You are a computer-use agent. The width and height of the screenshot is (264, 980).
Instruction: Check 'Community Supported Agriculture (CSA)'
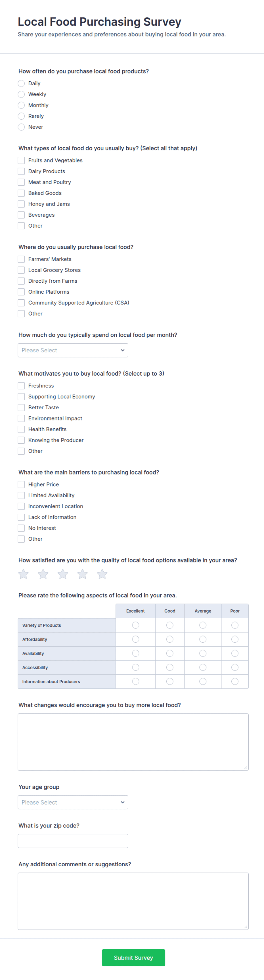pyautogui.click(x=21, y=303)
